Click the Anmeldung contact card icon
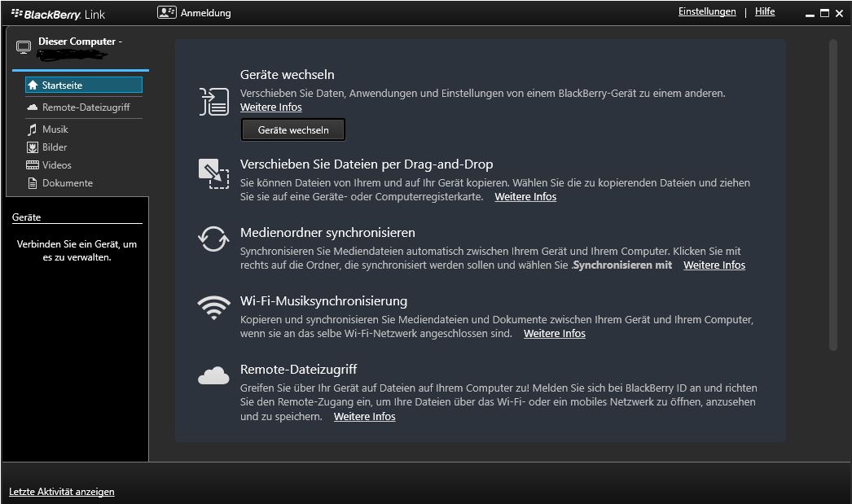 [166, 12]
